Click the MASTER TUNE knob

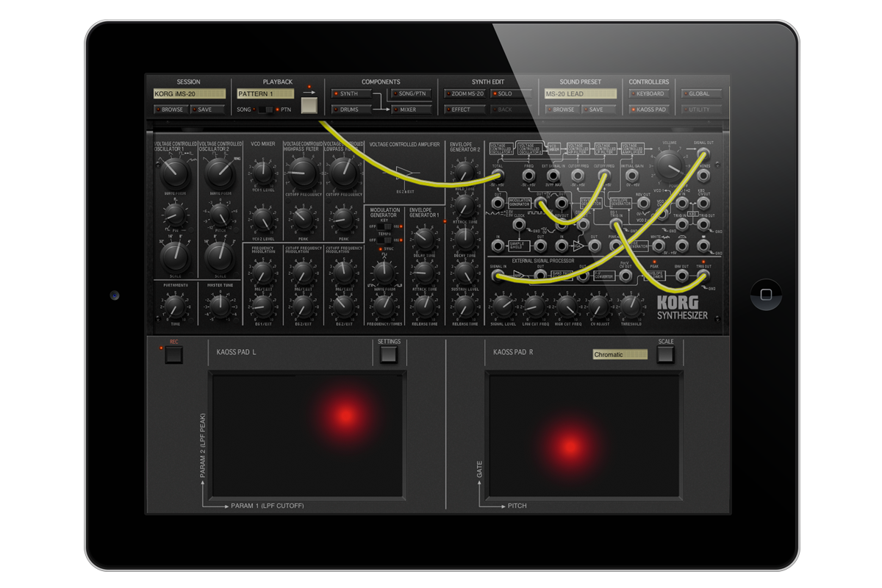click(220, 306)
